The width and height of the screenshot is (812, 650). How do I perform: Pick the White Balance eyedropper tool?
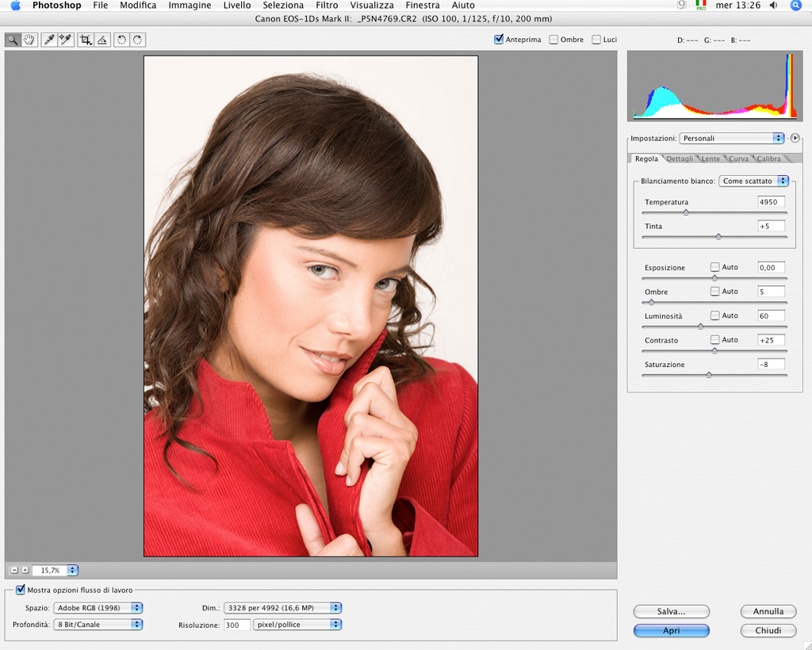pos(49,40)
